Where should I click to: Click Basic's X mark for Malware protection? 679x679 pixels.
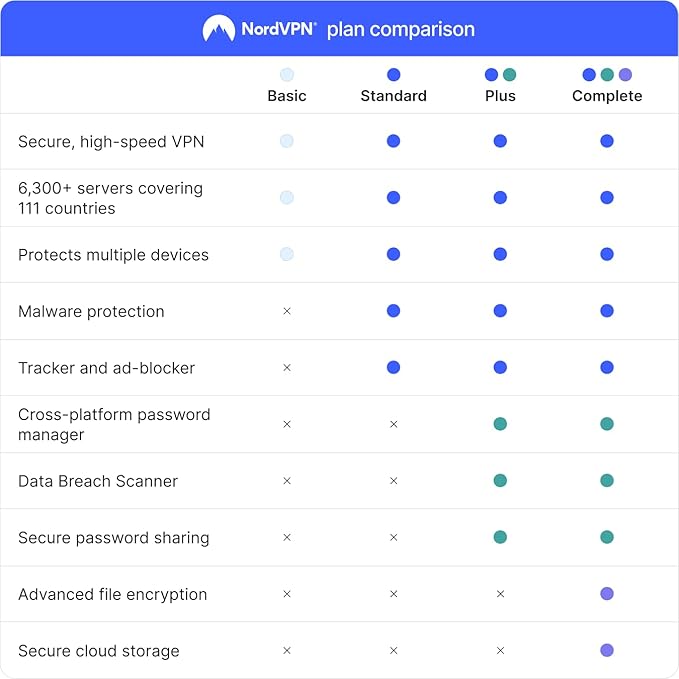(x=287, y=311)
